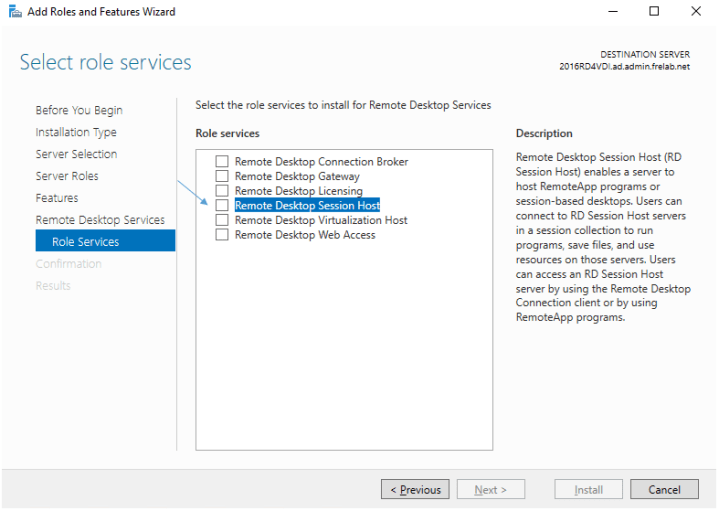719x511 pixels.
Task: Enable Remote Desktop Licensing checkbox
Action: [222, 190]
